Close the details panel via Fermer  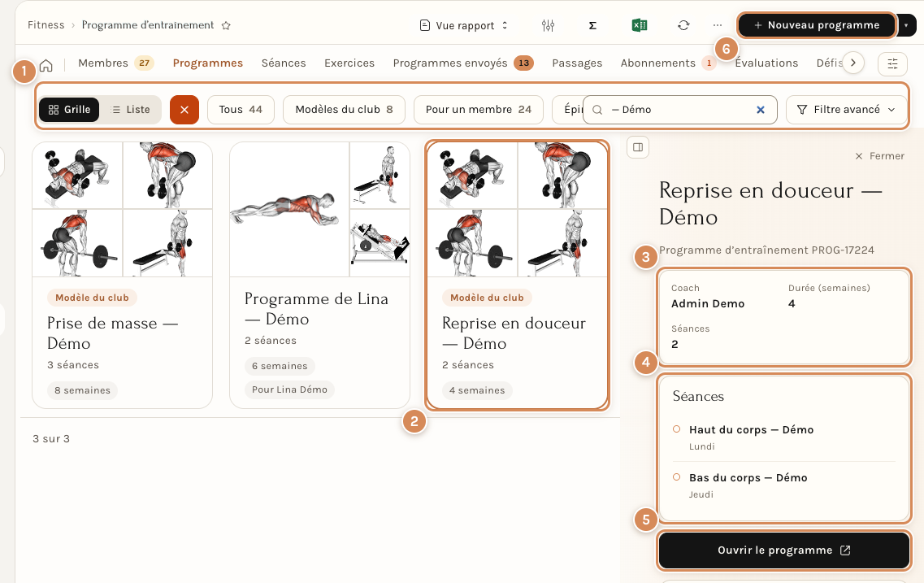(879, 155)
